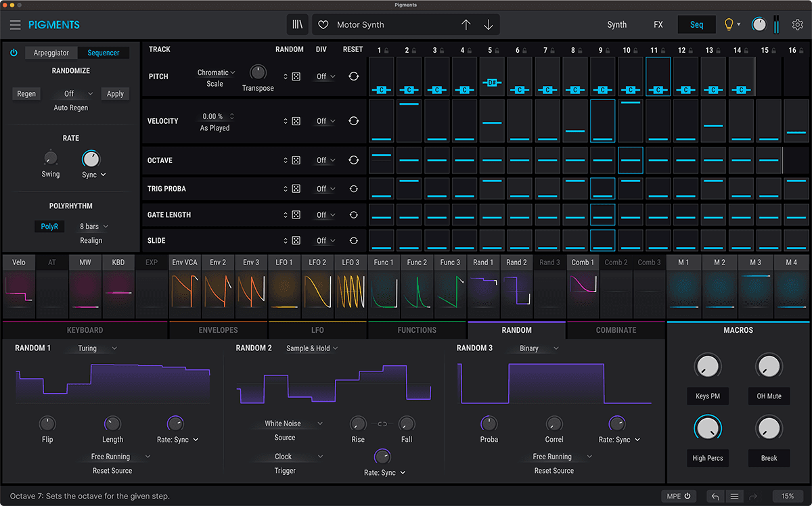Click the Apply randomize button
The height and width of the screenshot is (506, 812).
115,94
